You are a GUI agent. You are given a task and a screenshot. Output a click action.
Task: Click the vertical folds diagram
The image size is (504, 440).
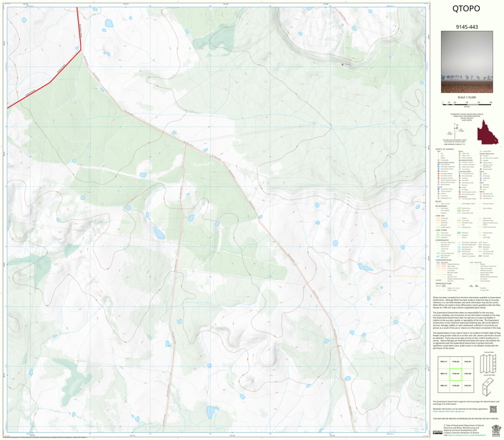tap(488, 363)
